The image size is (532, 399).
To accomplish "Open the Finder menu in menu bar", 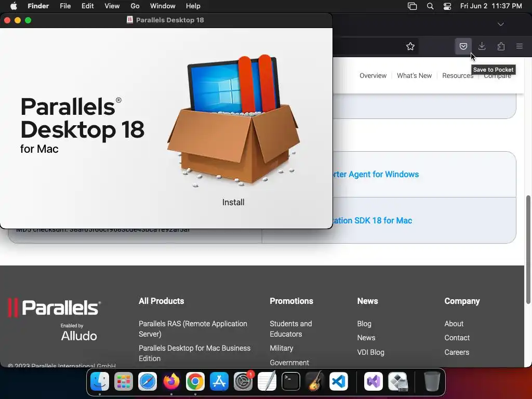I will [x=38, y=6].
